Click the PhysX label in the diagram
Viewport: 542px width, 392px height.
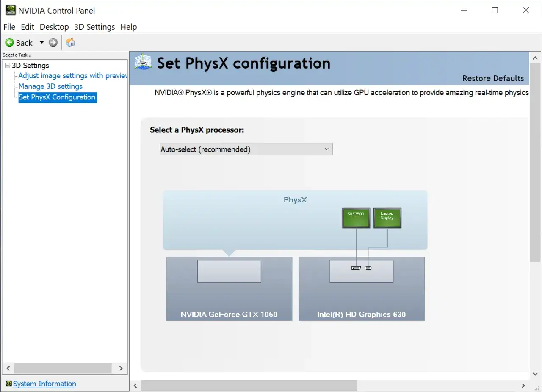pyautogui.click(x=295, y=200)
